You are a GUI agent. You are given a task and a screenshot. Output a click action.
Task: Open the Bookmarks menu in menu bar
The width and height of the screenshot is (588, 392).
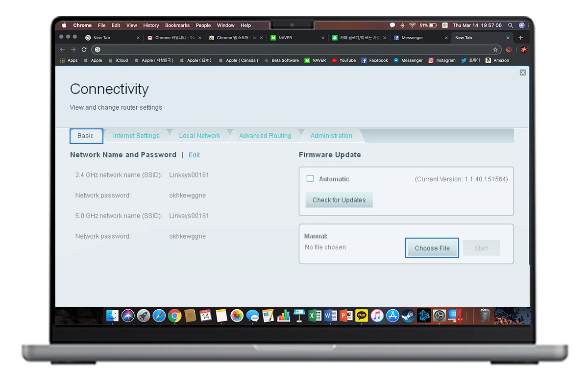(177, 25)
